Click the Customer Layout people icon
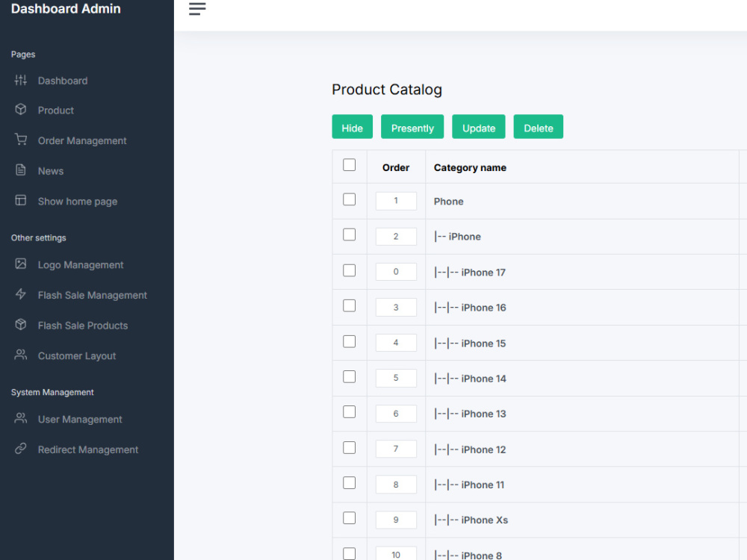Image resolution: width=747 pixels, height=560 pixels. (x=20, y=355)
